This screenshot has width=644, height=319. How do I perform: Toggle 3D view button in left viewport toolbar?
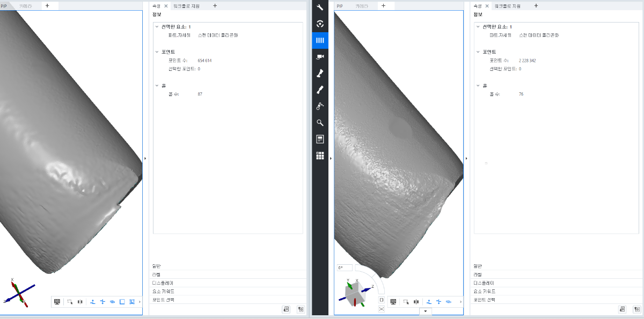57,302
